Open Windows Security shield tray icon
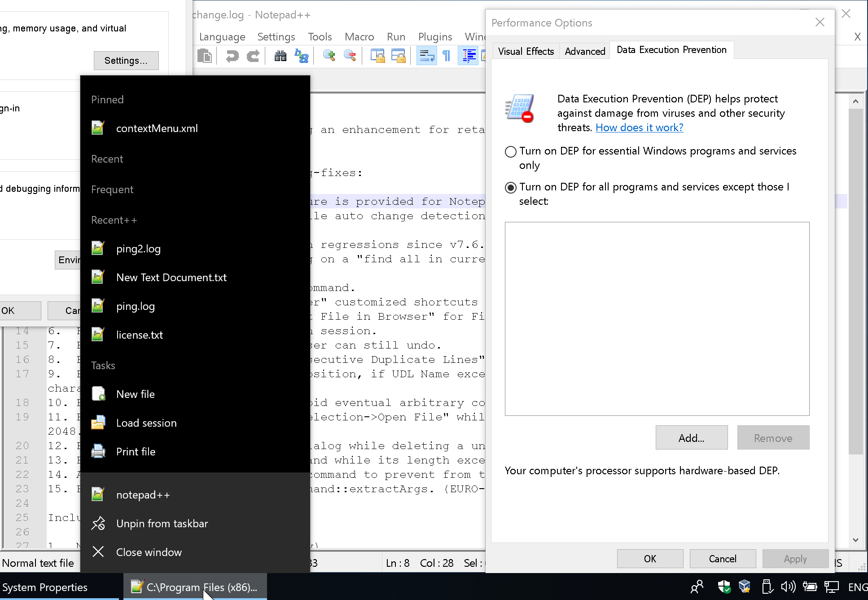 click(723, 587)
